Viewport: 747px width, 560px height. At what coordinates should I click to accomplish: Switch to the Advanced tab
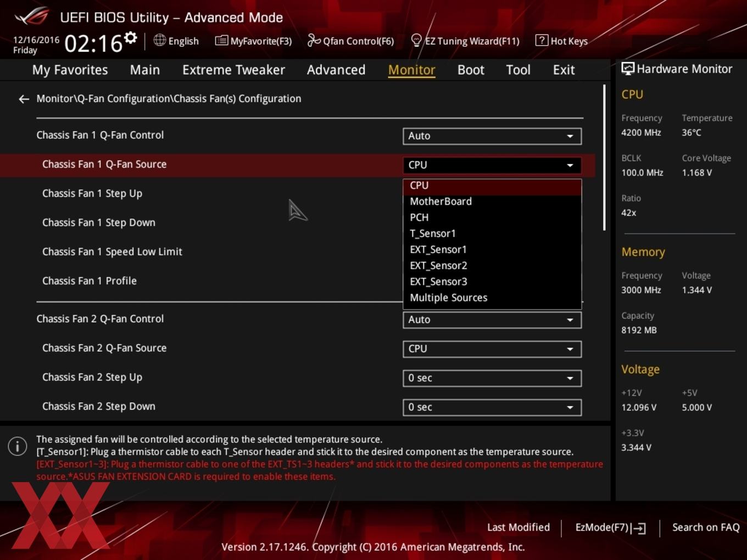[x=336, y=70]
